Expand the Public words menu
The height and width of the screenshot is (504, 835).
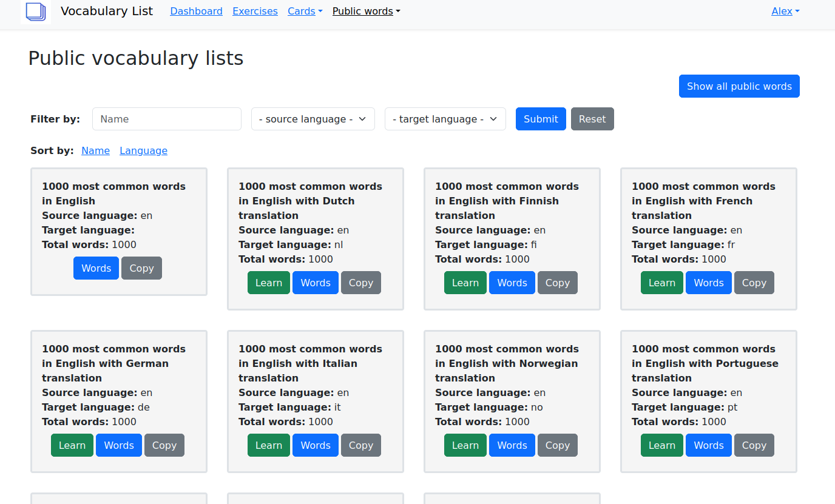click(366, 11)
